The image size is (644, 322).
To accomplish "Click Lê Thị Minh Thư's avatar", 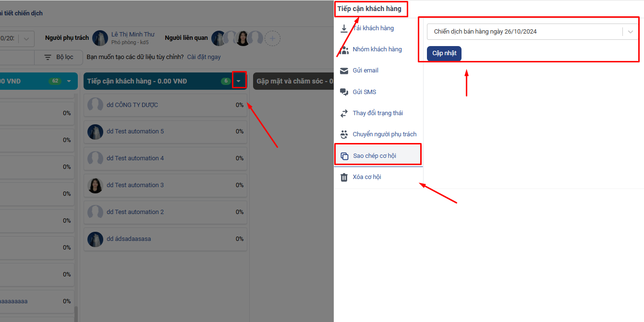I will pos(100,38).
